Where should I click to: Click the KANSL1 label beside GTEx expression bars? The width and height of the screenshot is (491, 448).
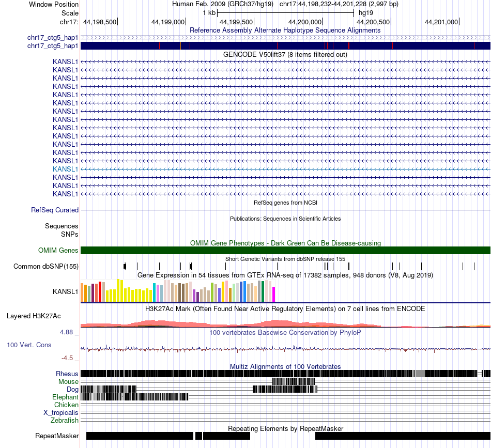65,292
